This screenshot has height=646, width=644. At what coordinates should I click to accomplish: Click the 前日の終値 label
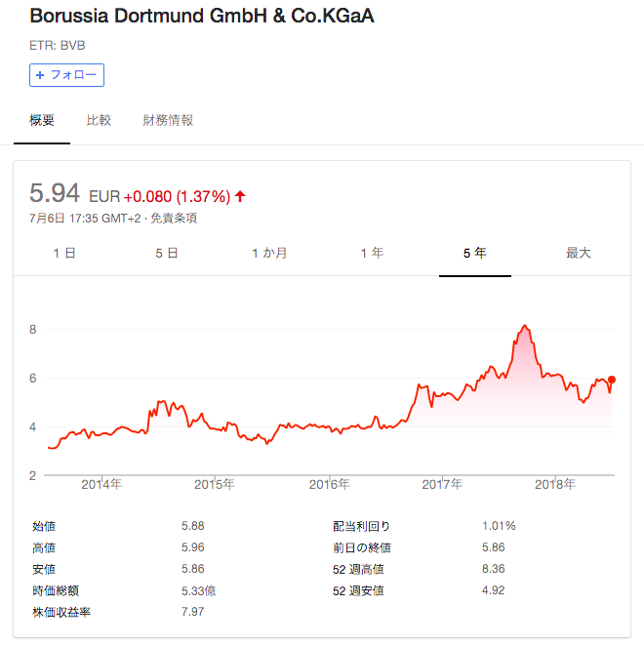pyautogui.click(x=362, y=548)
